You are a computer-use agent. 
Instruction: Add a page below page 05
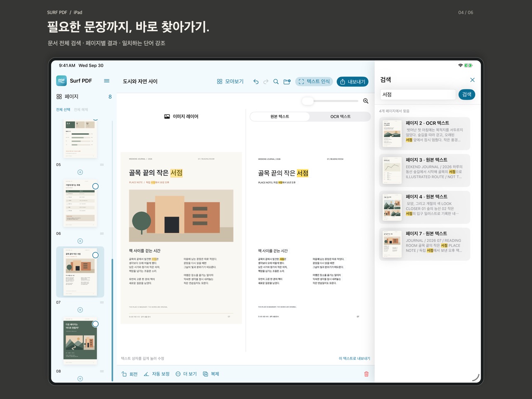tap(80, 172)
